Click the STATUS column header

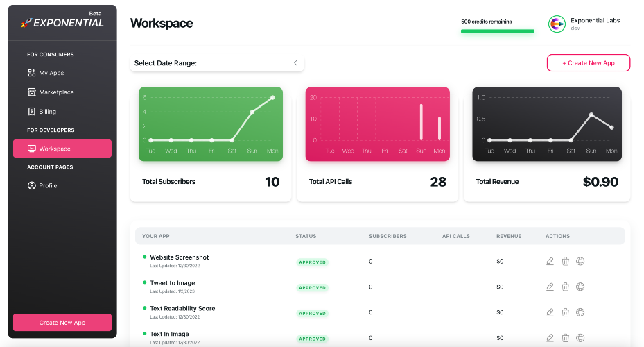306,236
